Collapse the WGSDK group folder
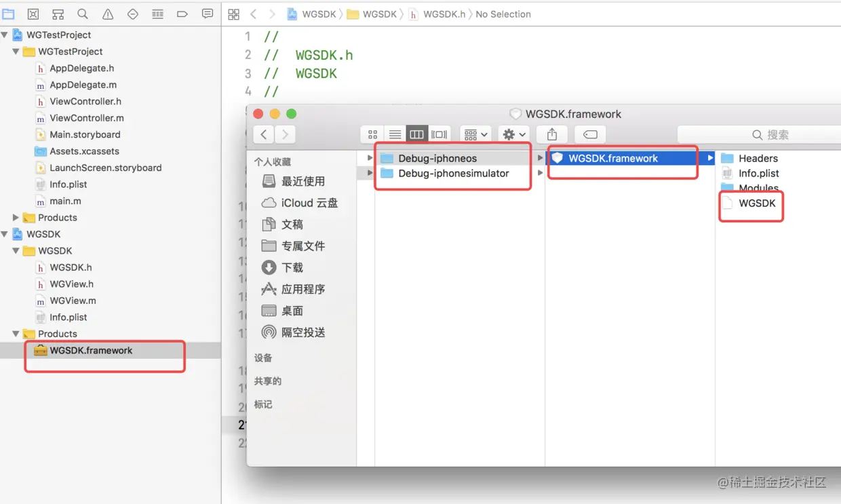Image resolution: width=841 pixels, height=504 pixels. coord(16,251)
